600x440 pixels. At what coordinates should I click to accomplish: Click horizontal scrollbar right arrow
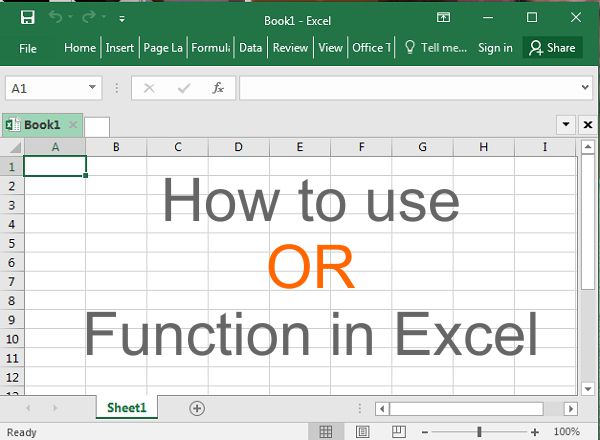[571, 409]
